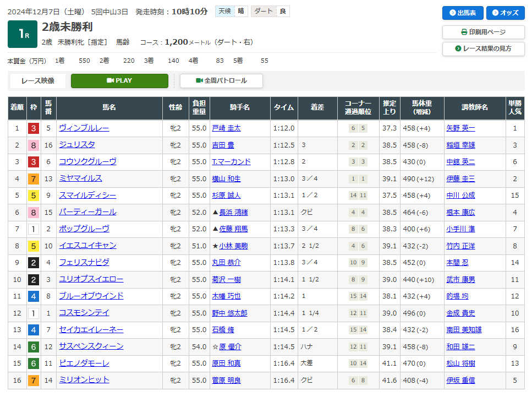Image resolution: width=532 pixels, height=396 pixels.
Task: Click the 馬名 column header
Action: point(109,108)
